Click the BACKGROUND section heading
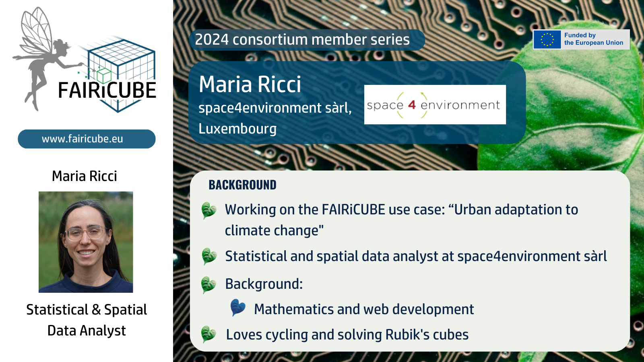The image size is (644, 362). 242,185
